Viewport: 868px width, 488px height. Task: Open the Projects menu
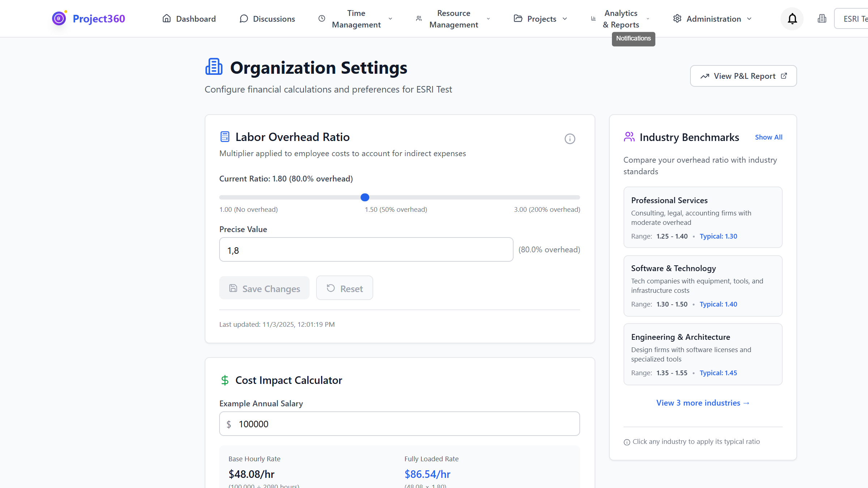pos(541,18)
